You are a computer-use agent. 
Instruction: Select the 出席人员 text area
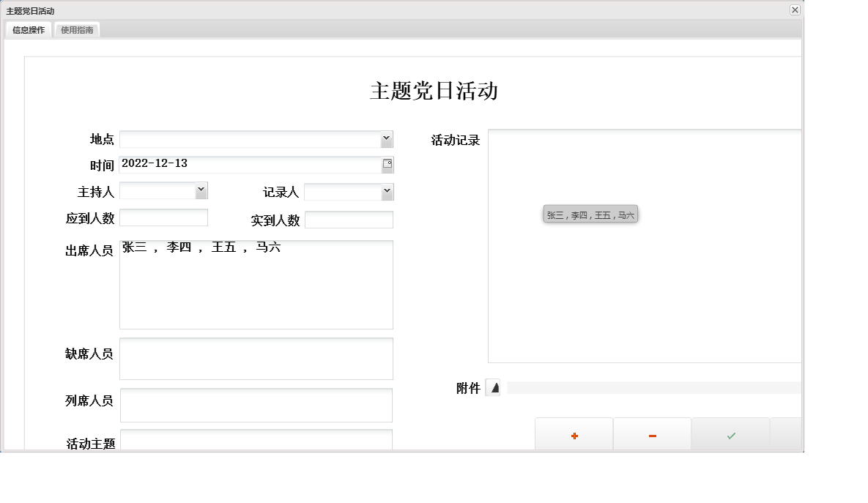256,286
